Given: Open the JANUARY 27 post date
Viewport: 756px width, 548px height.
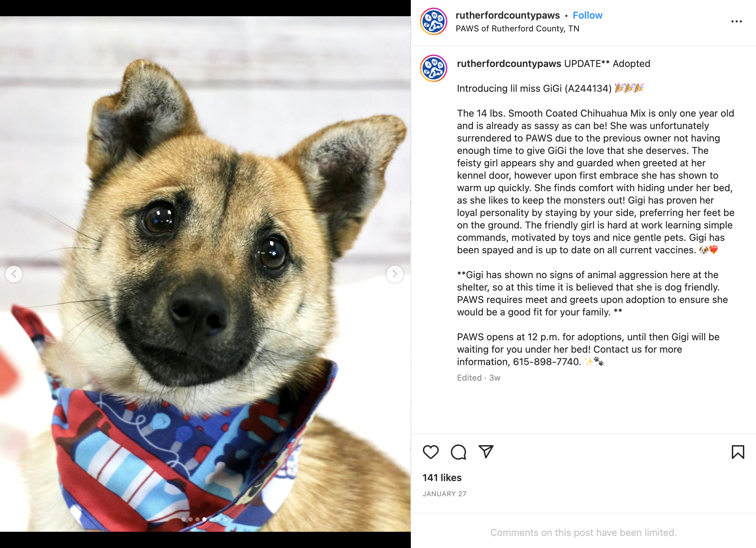Looking at the screenshot, I should click(444, 494).
